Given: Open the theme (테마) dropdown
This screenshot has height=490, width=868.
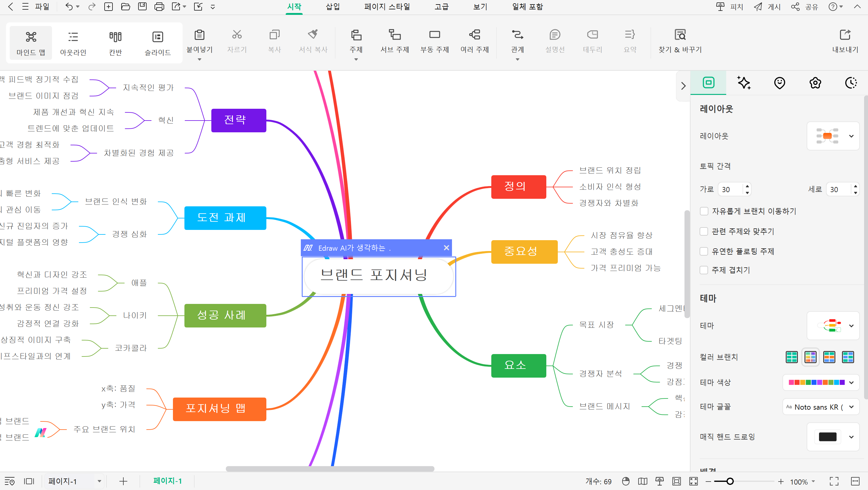Looking at the screenshot, I should 833,326.
